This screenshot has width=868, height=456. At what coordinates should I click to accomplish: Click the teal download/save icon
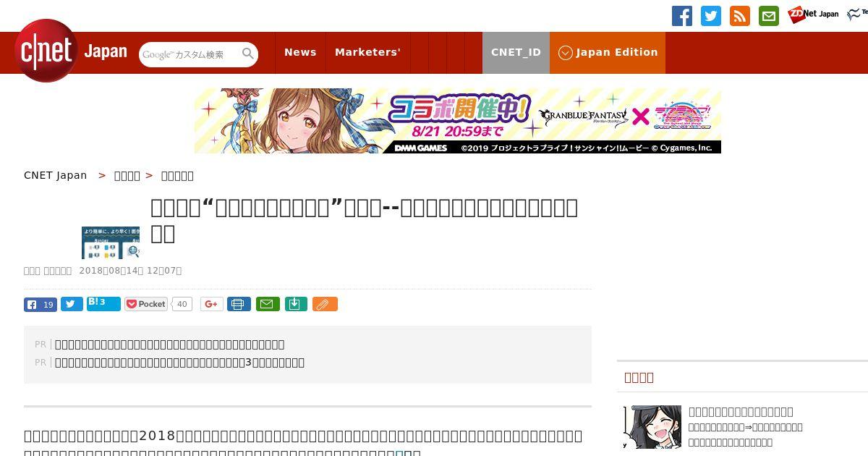296,304
